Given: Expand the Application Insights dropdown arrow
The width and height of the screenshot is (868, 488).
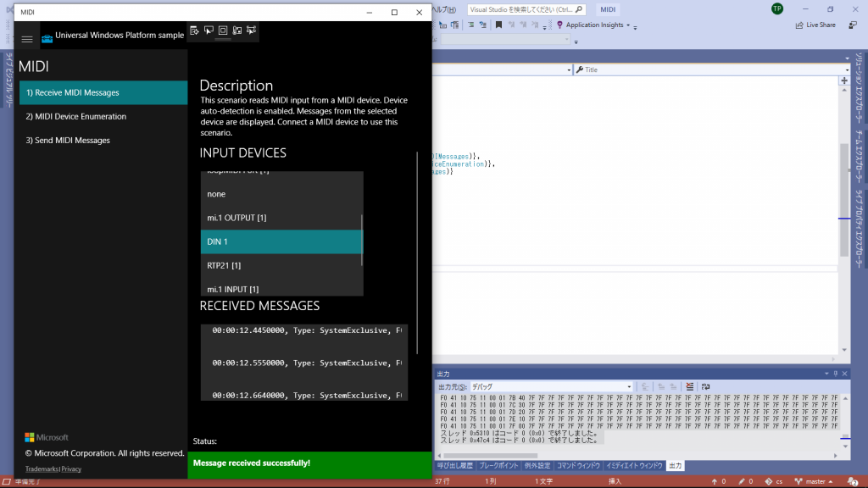Looking at the screenshot, I should 628,25.
